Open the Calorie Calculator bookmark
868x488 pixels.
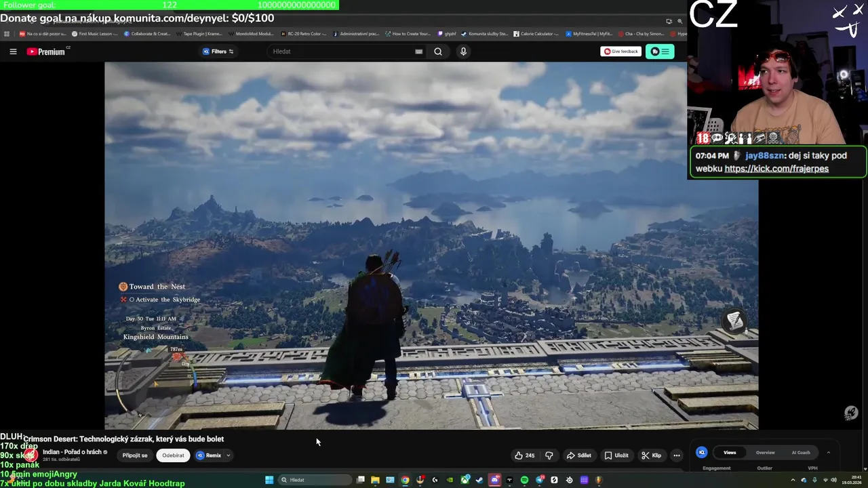click(x=536, y=33)
